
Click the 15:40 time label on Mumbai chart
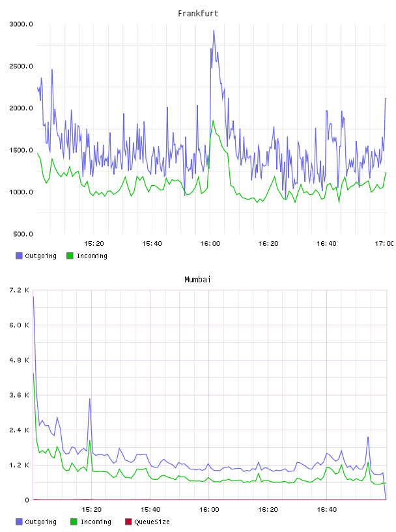(150, 510)
